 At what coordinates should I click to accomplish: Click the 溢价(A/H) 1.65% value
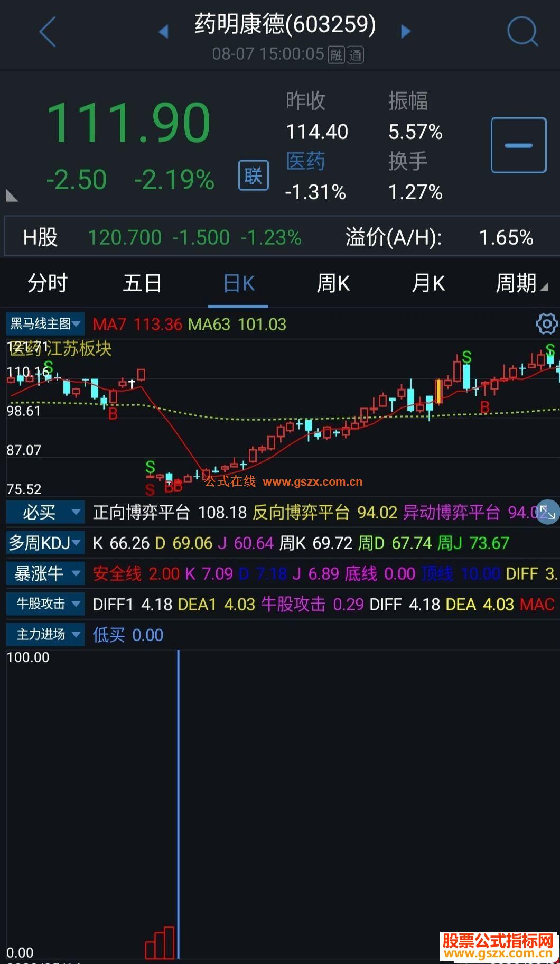(440, 237)
